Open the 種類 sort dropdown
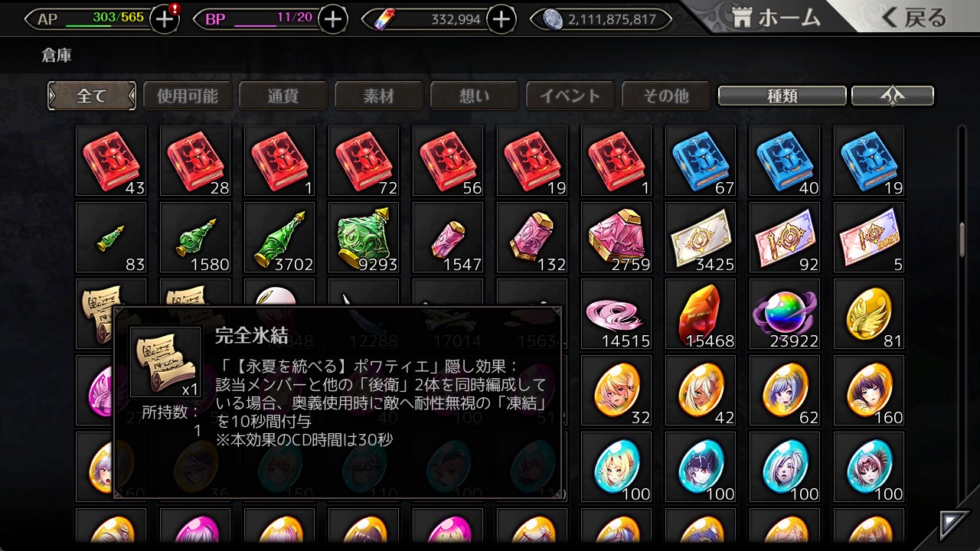Image resolution: width=980 pixels, height=551 pixels. pos(782,96)
